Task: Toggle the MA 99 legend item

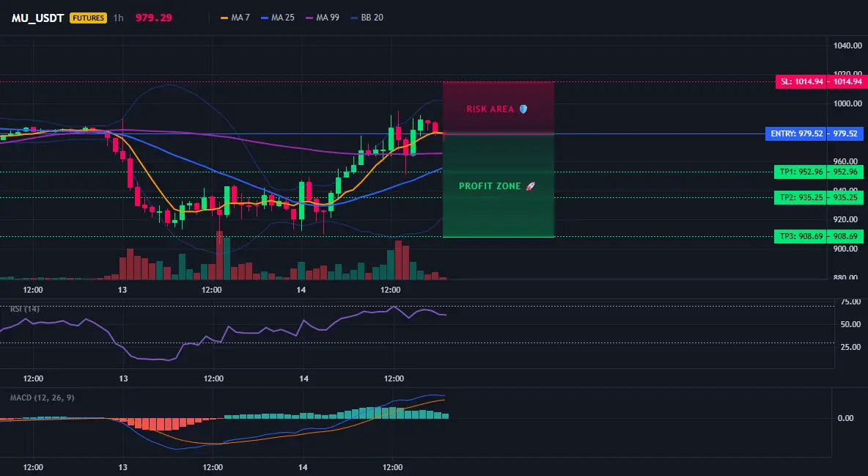Action: tap(323, 18)
